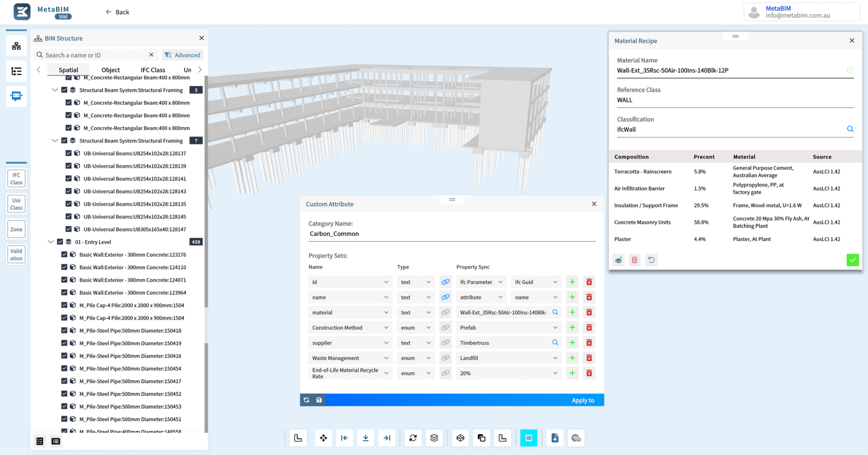Click the Apply to button
This screenshot has height=455, width=868.
582,400
